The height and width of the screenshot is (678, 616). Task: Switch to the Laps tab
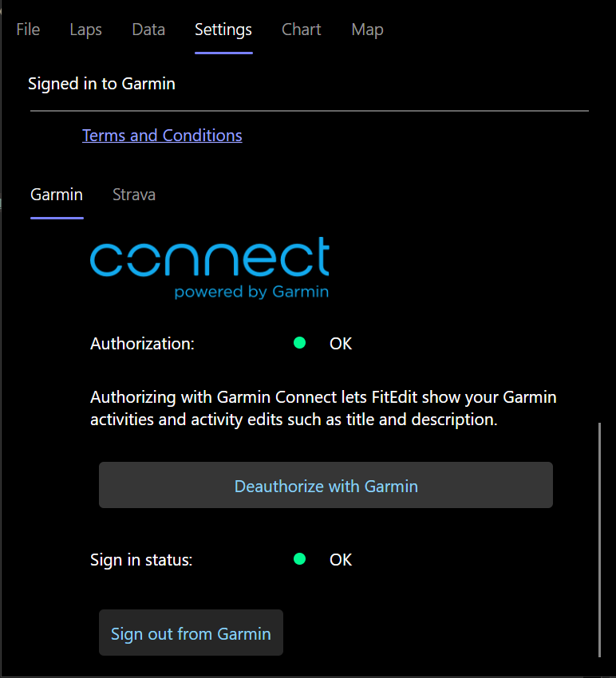[86, 30]
